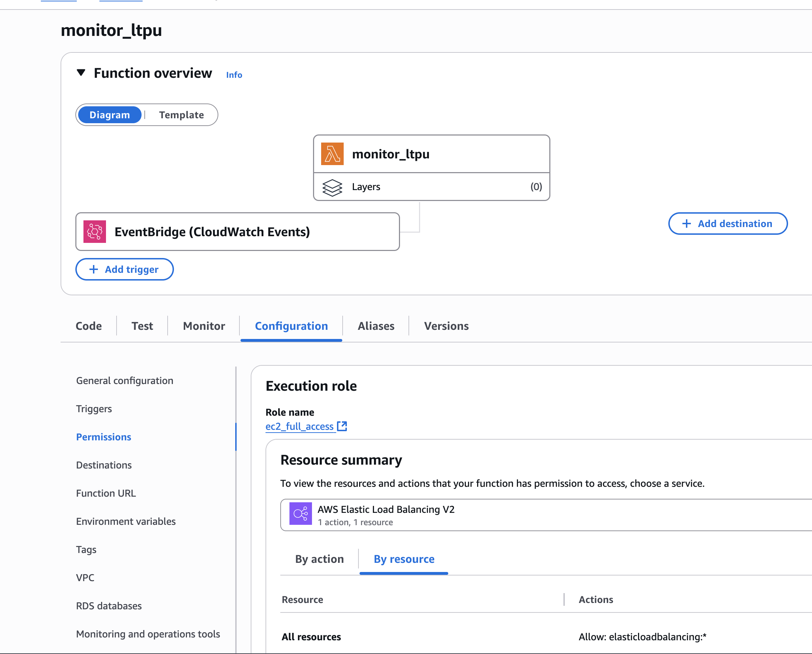Open the Code tab
The width and height of the screenshot is (812, 654).
coord(88,326)
